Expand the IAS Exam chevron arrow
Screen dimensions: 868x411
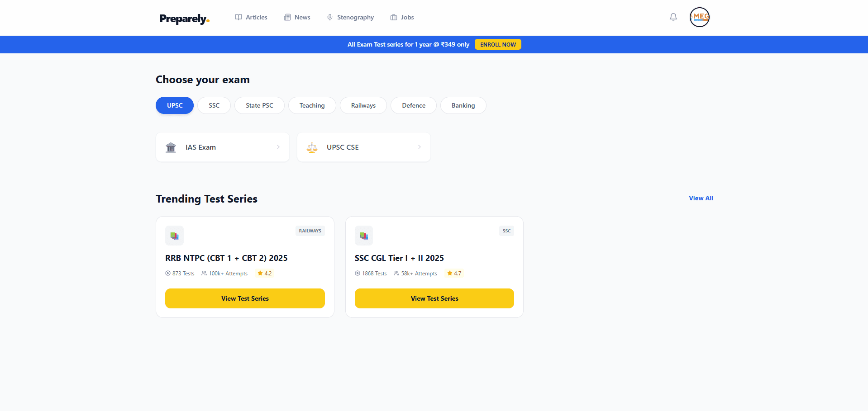click(x=278, y=147)
